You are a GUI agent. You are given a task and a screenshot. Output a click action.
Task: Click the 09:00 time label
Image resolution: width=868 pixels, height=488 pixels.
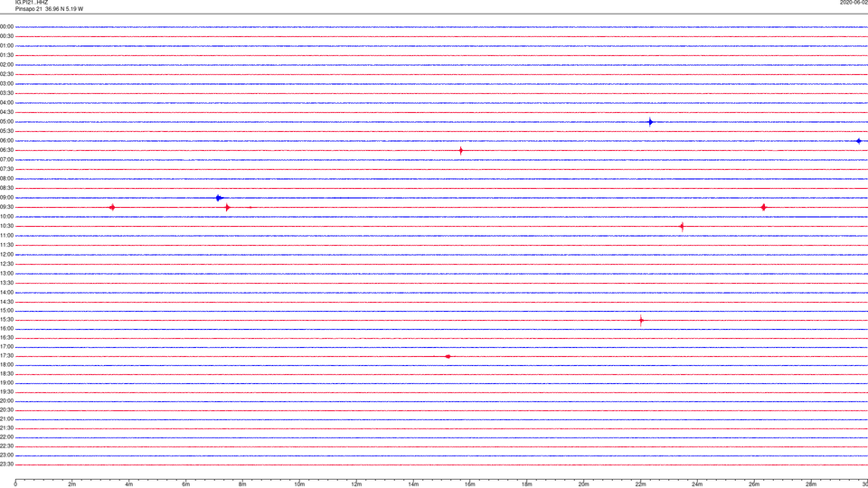(6, 198)
